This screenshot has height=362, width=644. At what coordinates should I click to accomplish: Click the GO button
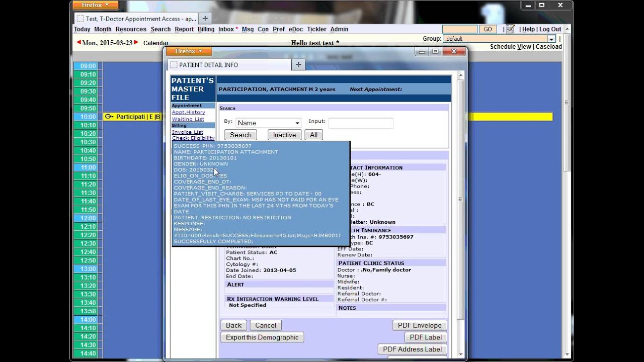(x=488, y=29)
